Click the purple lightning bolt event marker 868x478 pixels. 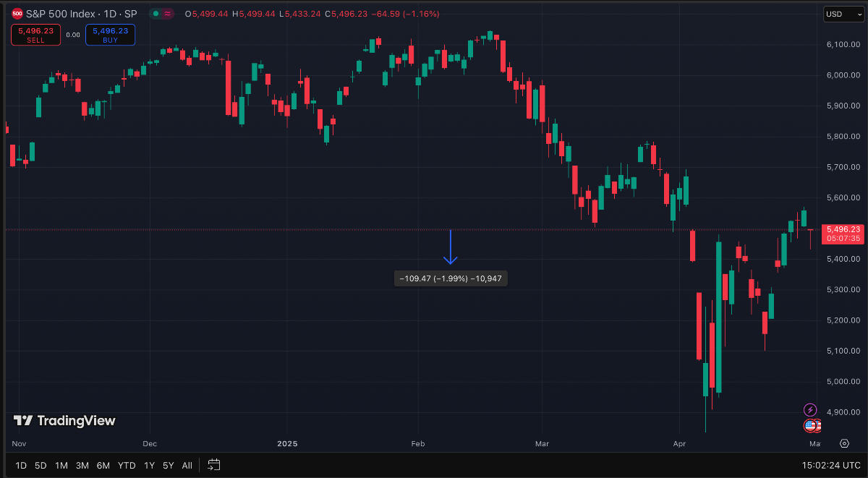click(x=810, y=410)
